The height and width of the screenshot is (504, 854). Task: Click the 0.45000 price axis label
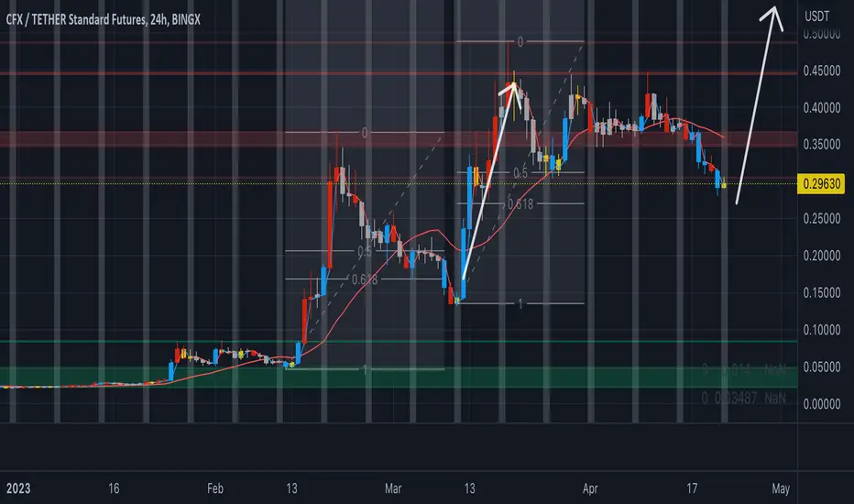pos(821,71)
